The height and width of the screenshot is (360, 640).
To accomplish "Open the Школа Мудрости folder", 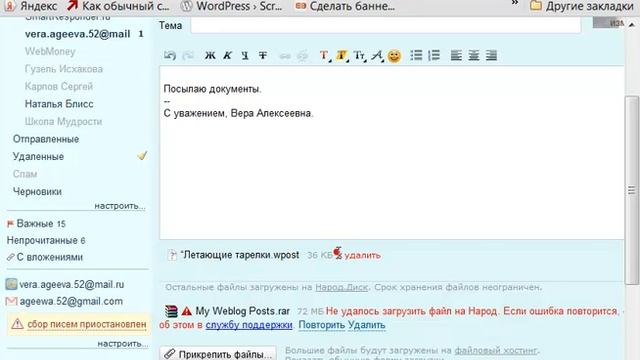I will coord(63,122).
